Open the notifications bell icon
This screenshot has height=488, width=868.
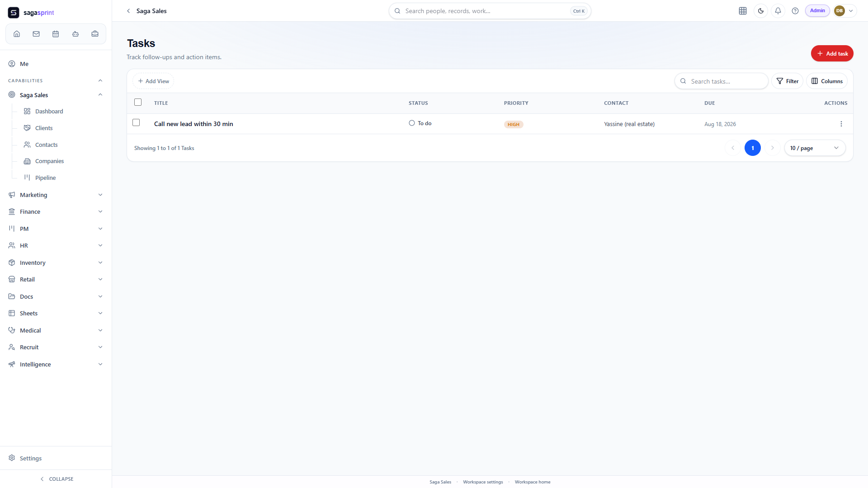[x=778, y=11]
